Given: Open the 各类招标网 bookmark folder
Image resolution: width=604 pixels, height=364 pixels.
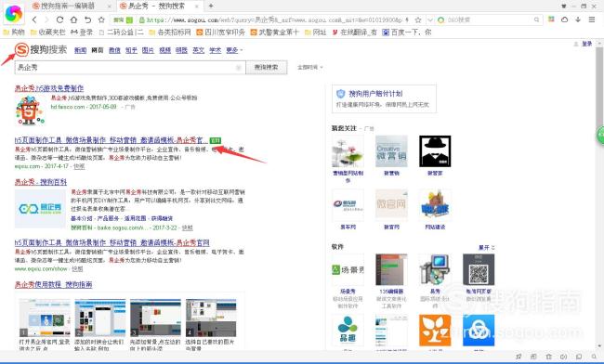Looking at the screenshot, I should pyautogui.click(x=170, y=32).
